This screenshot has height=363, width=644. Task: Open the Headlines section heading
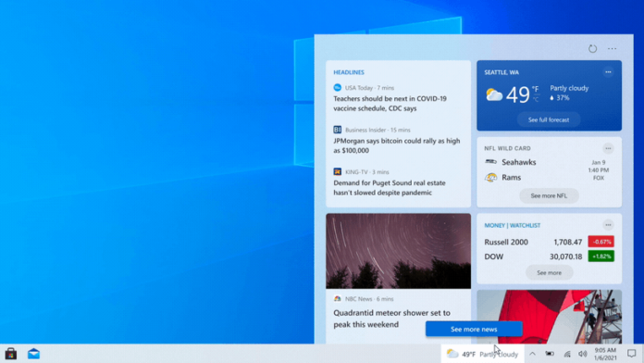click(349, 72)
